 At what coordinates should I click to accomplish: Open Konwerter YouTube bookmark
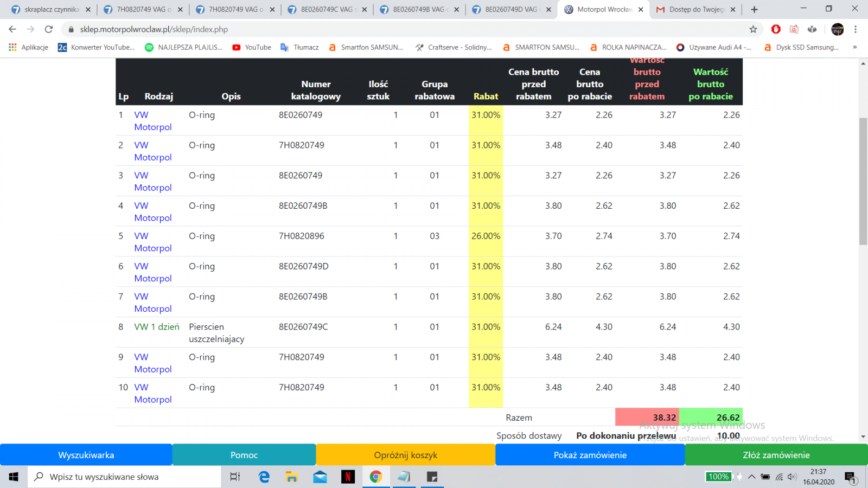coord(96,47)
